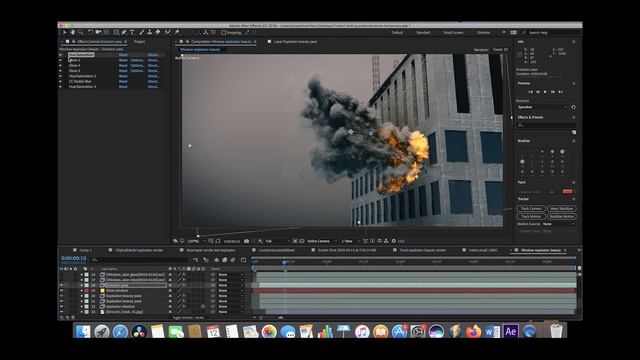This screenshot has width=640, height=360.
Task: Select the Zoom magnifier tool
Action: pyautogui.click(x=80, y=32)
